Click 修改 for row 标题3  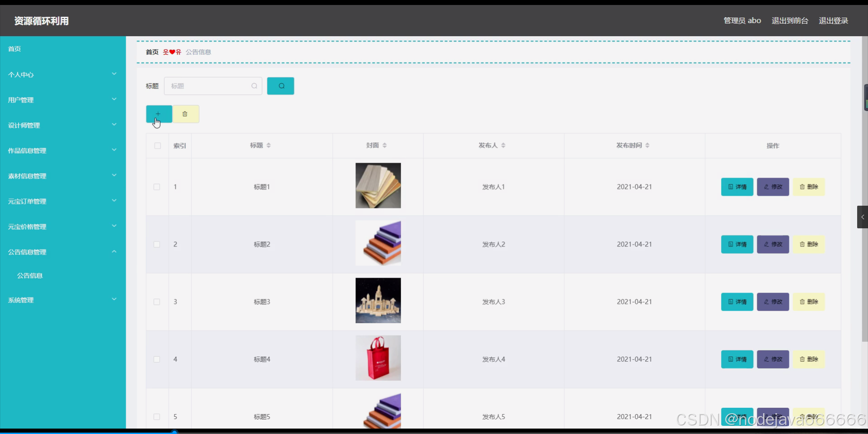pos(773,302)
